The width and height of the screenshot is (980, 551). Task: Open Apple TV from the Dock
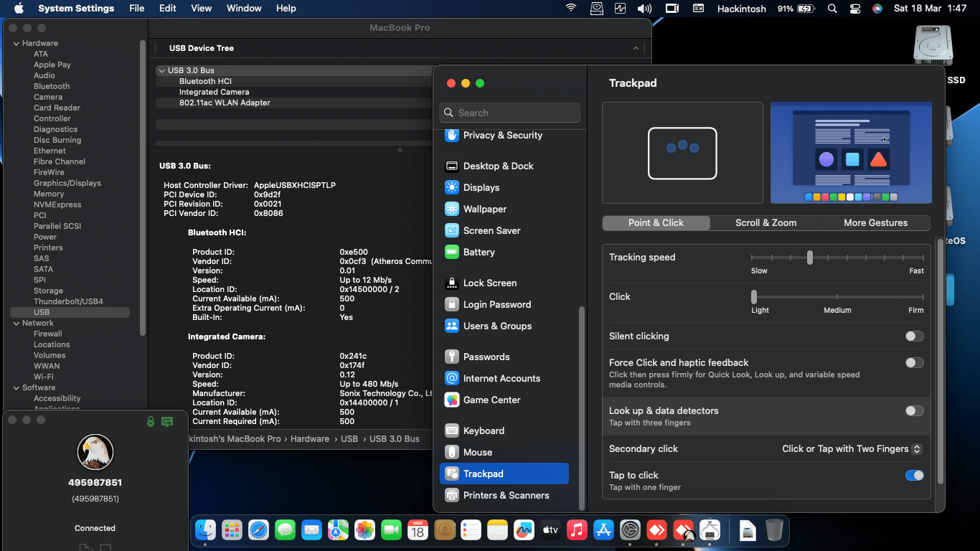coord(550,530)
